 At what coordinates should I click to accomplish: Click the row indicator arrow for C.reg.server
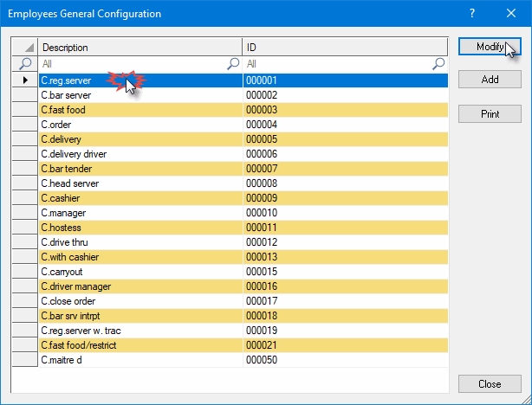coord(25,80)
